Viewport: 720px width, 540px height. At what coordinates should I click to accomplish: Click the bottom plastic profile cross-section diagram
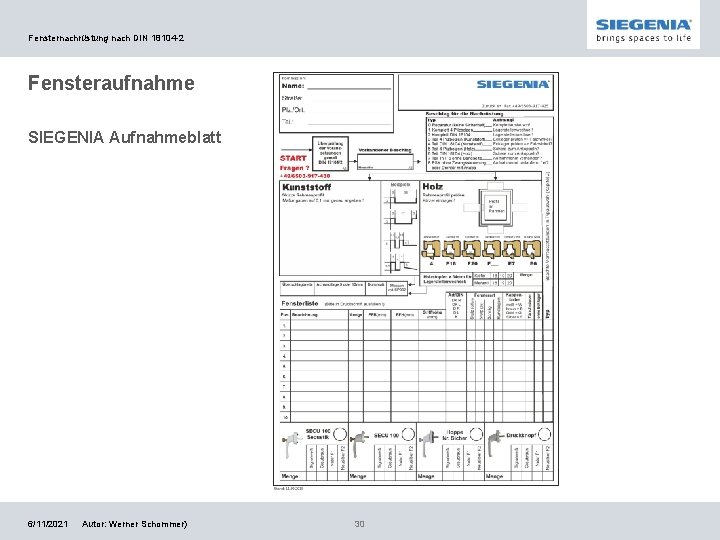400,262
